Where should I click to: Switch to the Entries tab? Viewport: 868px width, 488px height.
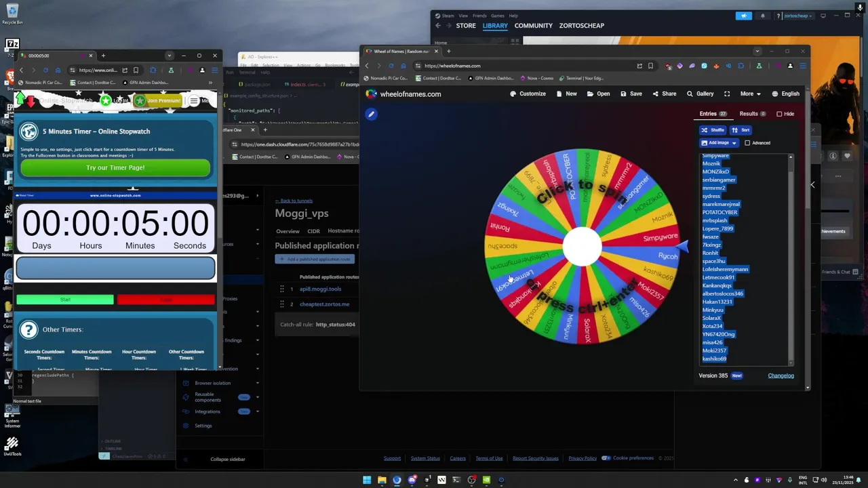point(713,114)
